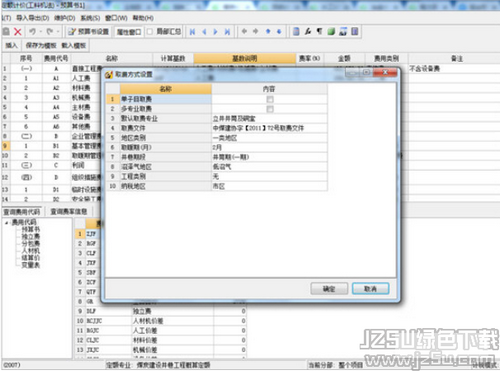
Task: Click the 计算基数 column header in main table
Action: (173, 59)
